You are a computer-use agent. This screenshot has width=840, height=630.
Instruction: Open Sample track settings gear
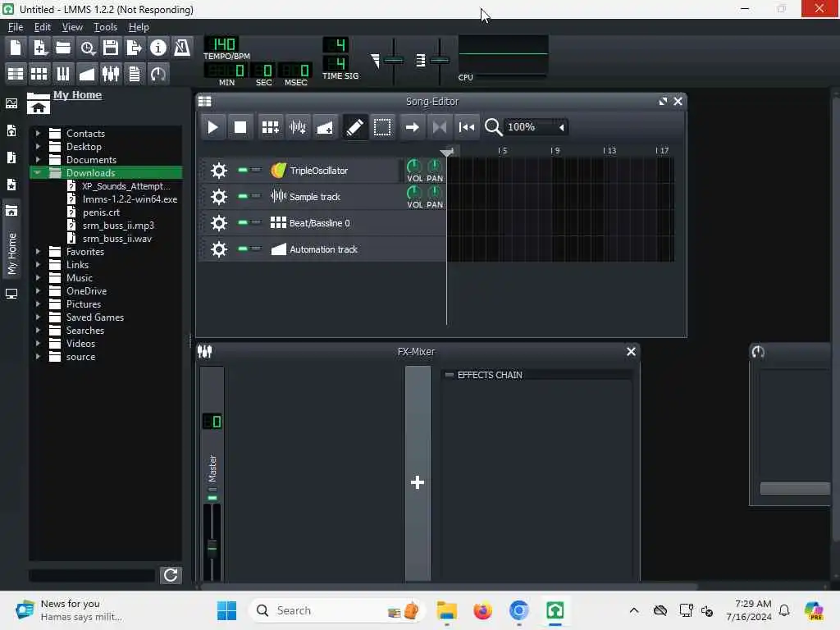218,197
